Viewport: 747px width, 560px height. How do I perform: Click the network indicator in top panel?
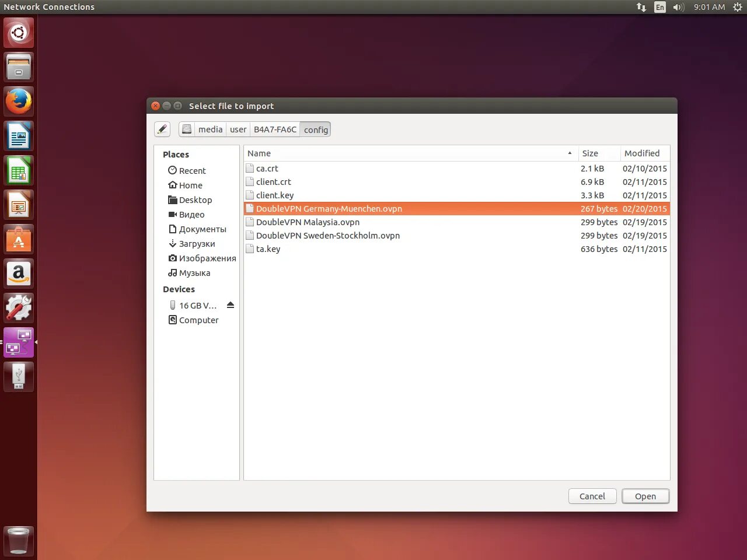tap(641, 7)
